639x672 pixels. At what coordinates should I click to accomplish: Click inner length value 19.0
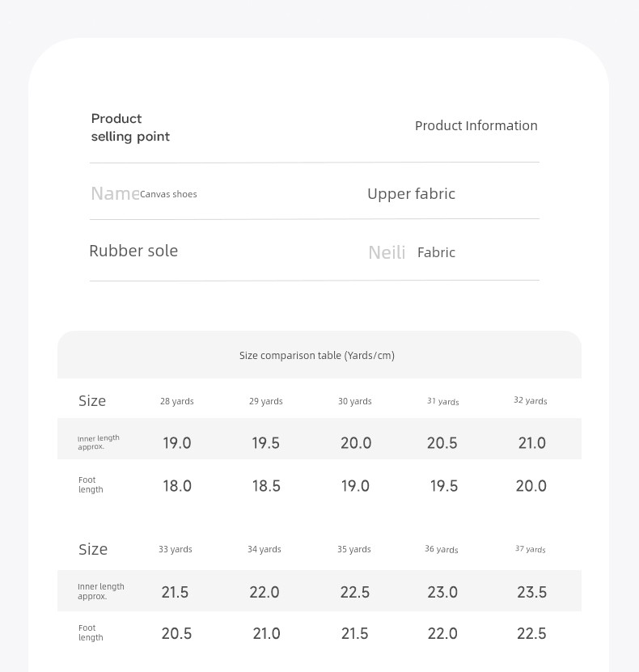coord(176,442)
